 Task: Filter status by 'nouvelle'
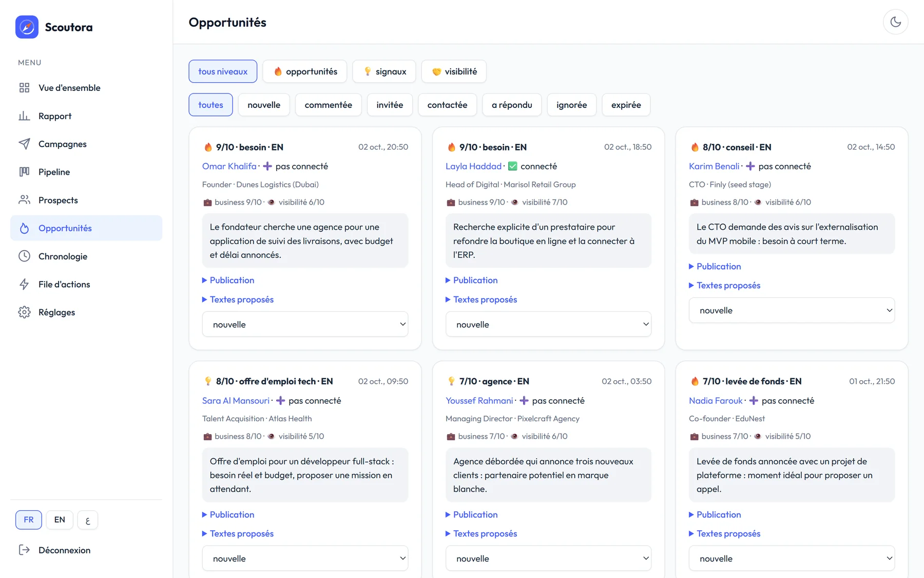264,105
